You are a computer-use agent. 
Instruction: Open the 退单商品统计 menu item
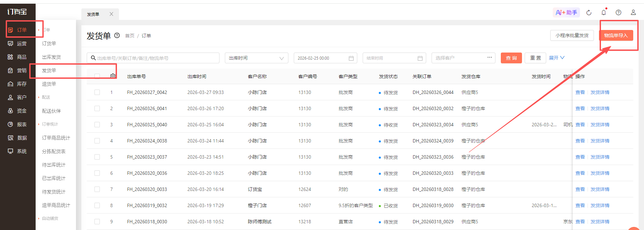click(56, 205)
